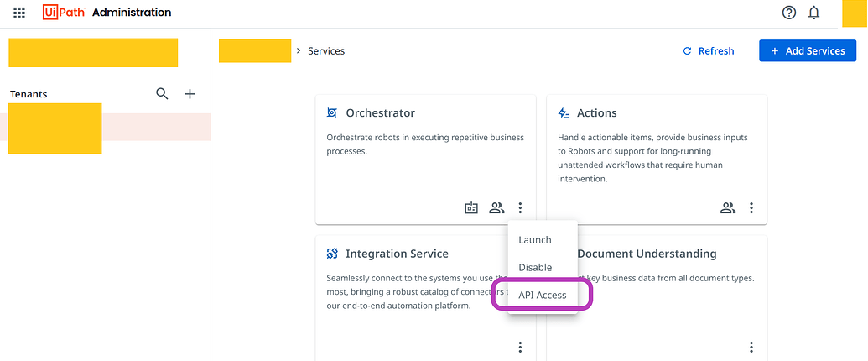868x361 pixels.
Task: Click the Orchestrator service icon
Action: (332, 113)
